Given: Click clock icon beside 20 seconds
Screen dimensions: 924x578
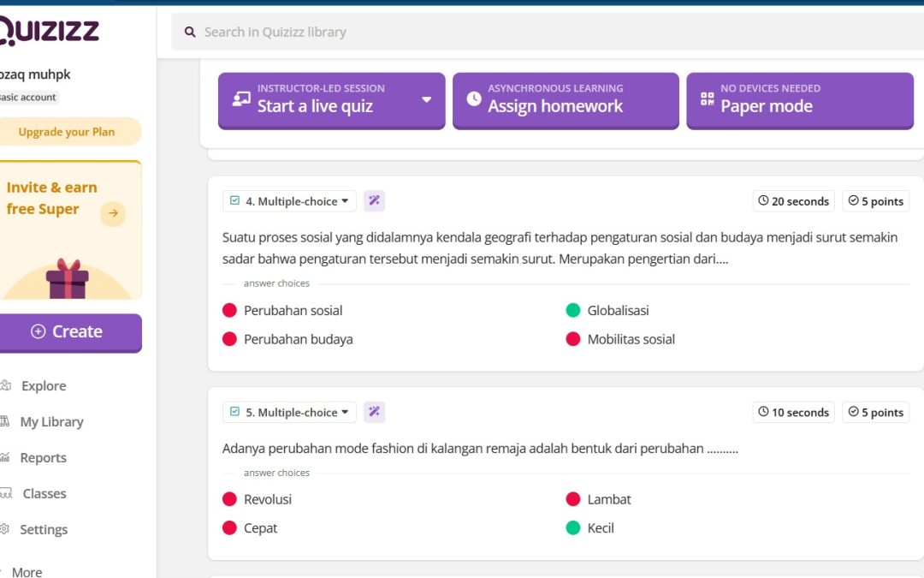Looking at the screenshot, I should (763, 200).
